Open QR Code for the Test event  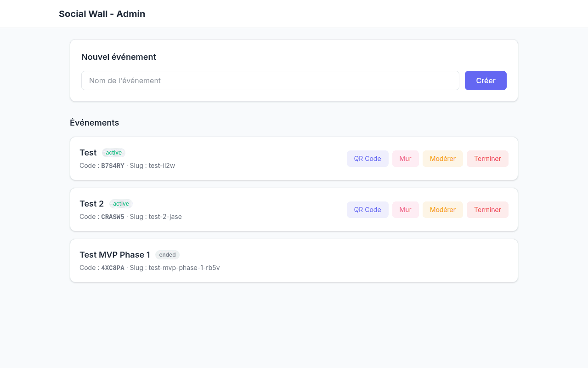coord(367,159)
